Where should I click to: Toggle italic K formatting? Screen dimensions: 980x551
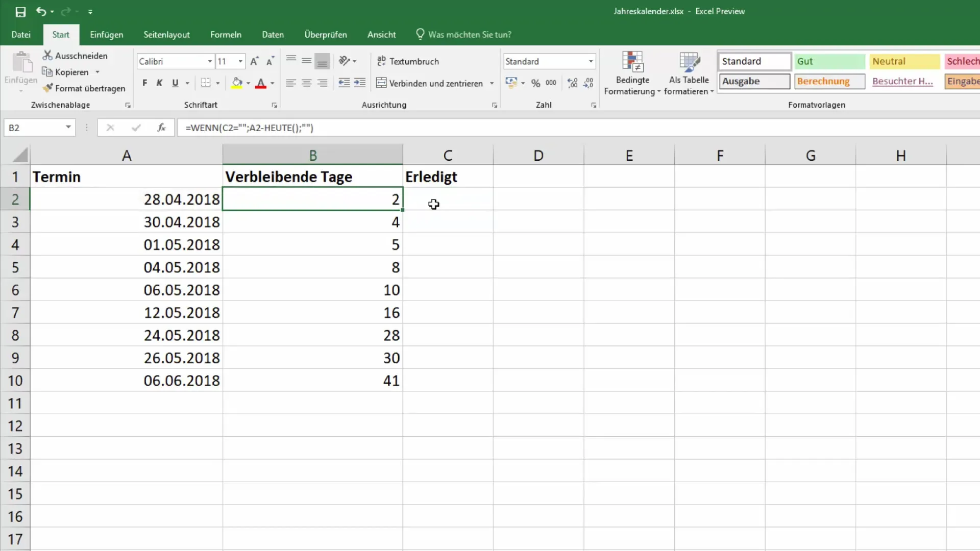pyautogui.click(x=159, y=83)
